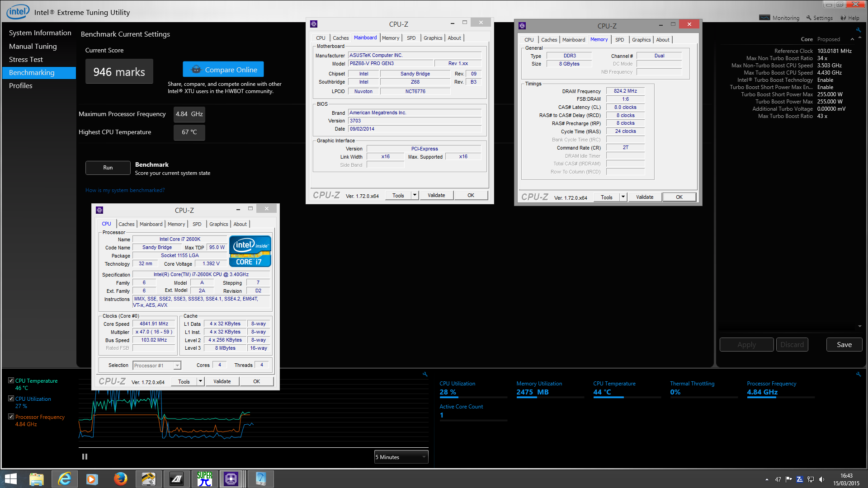868x488 pixels.
Task: Click CPU-Z Memory window title icon
Action: (522, 26)
